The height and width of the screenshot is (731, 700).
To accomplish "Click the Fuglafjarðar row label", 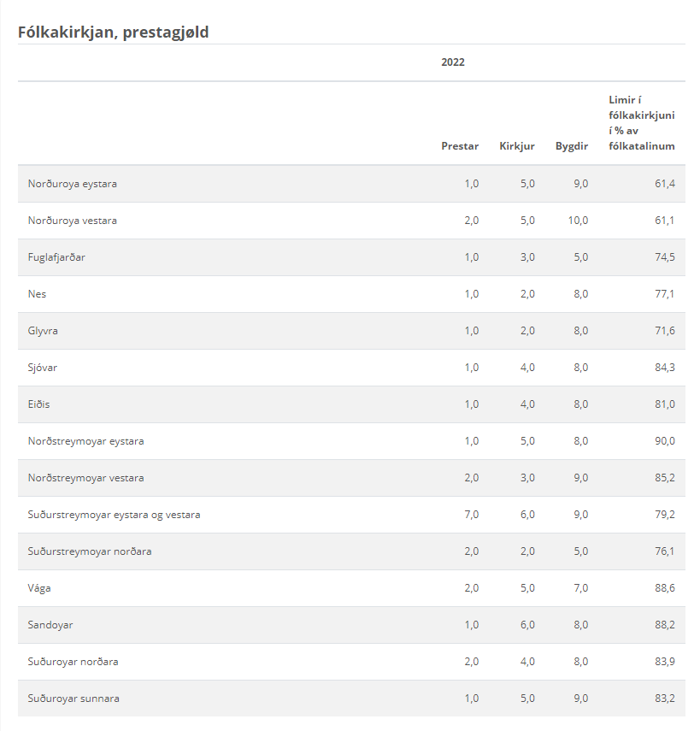I will tap(56, 257).
